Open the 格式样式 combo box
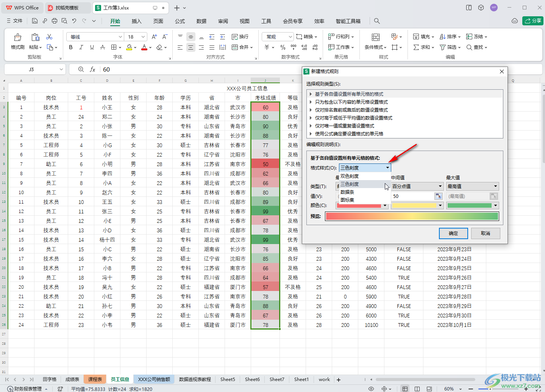Viewport: 545px width, 392px height. 365,168
